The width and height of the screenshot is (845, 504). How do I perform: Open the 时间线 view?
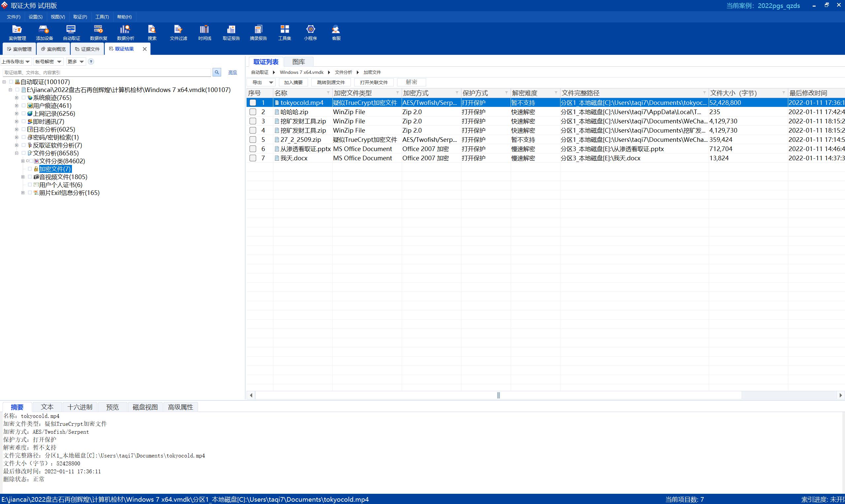(205, 33)
